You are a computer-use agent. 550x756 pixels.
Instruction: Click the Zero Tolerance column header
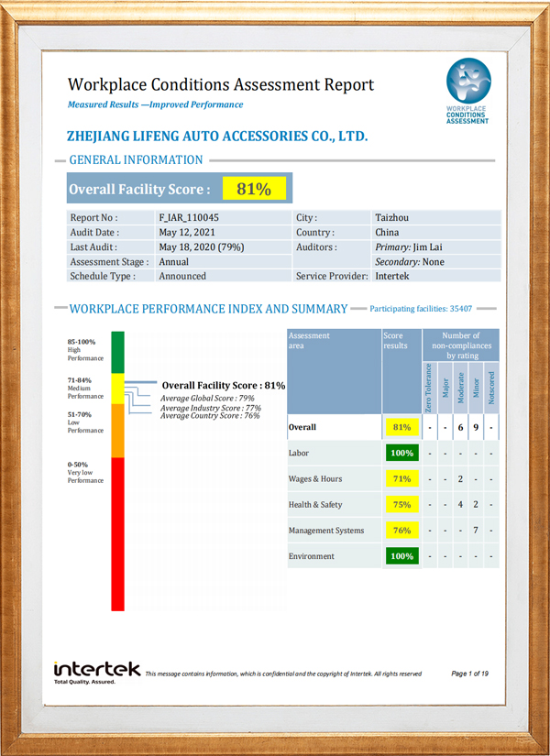coord(429,388)
